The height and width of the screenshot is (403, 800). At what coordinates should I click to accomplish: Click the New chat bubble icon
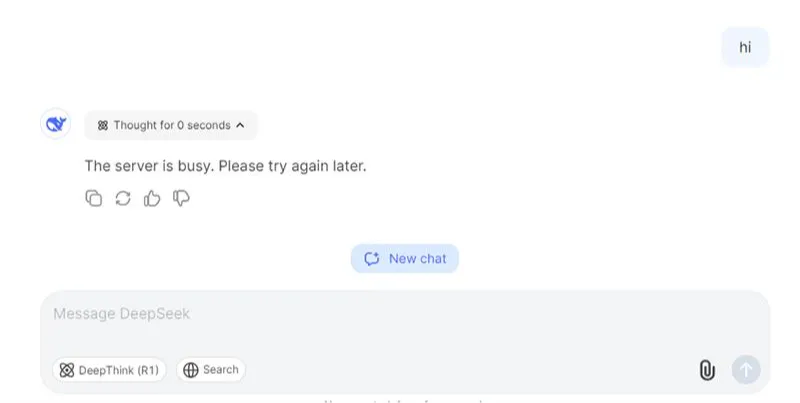372,258
